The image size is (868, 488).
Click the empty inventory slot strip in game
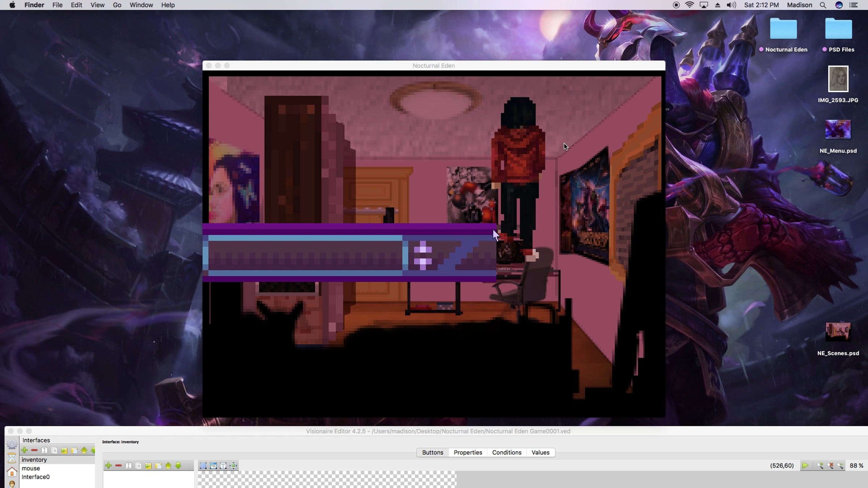(305, 255)
